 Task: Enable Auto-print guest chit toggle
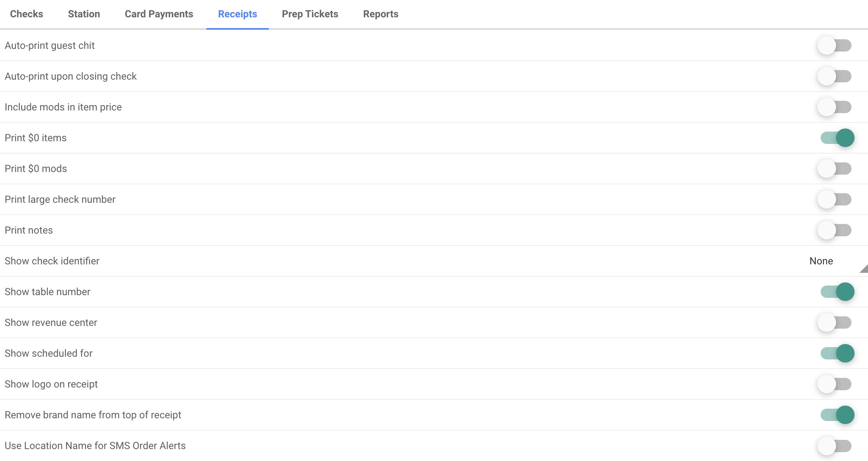834,45
